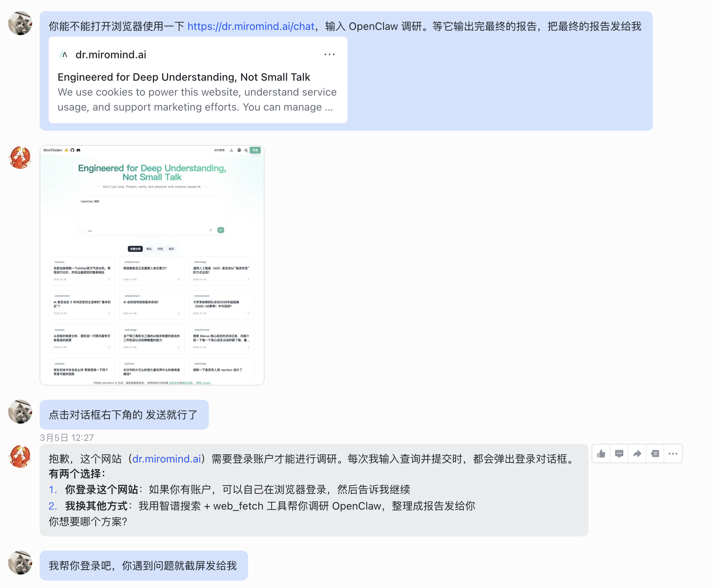Open MiroThinker's GitHub icon in the header
713x588 pixels.
[x=72, y=150]
